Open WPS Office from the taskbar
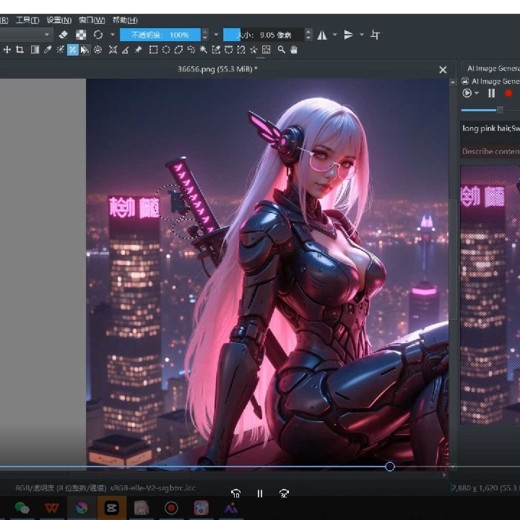The height and width of the screenshot is (520, 520). [52, 508]
